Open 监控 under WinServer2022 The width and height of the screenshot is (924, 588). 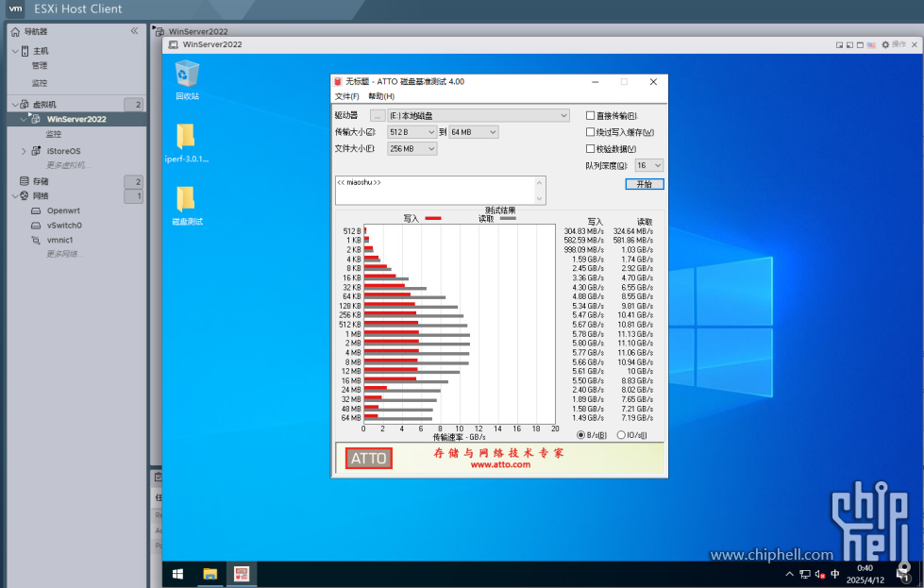pos(54,134)
